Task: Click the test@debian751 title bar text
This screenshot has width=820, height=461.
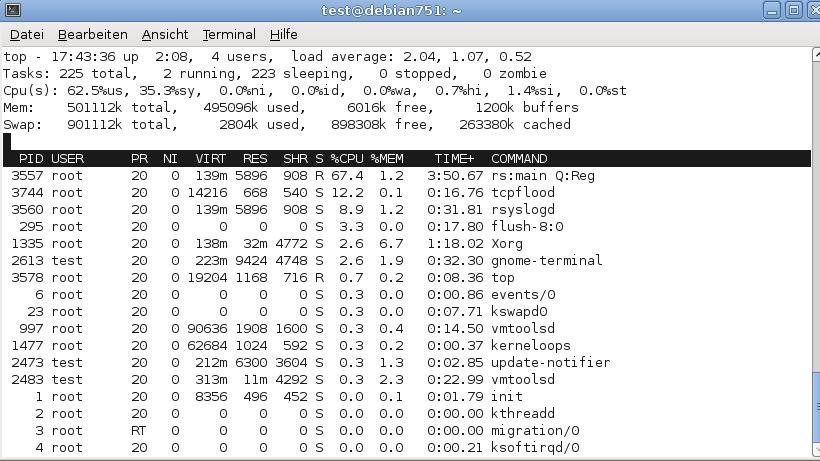Action: 392,10
